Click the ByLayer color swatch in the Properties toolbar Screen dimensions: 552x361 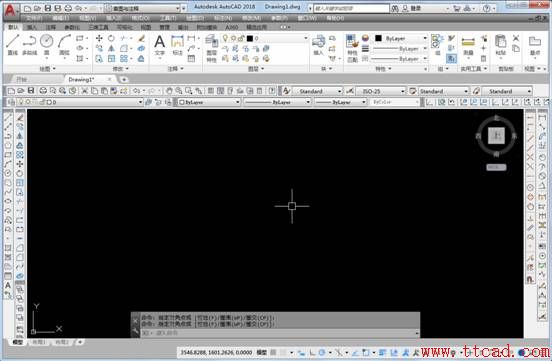click(182, 102)
